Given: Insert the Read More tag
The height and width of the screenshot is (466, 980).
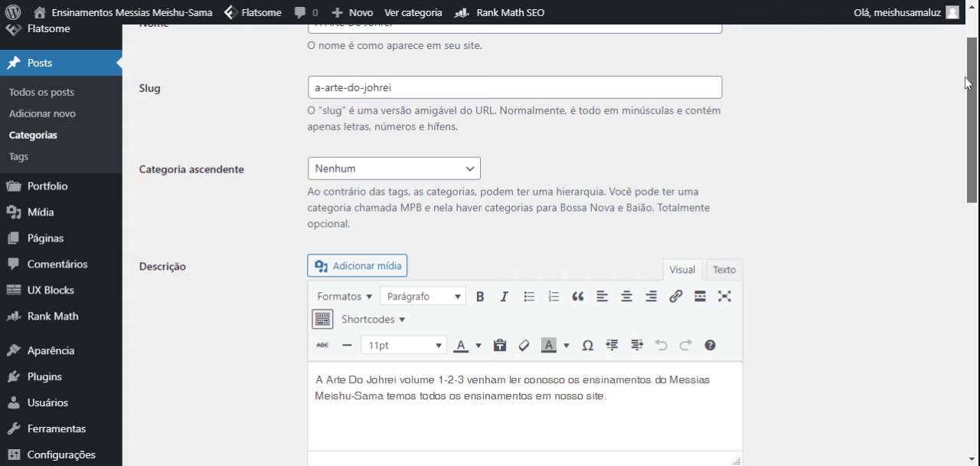Looking at the screenshot, I should point(700,297).
